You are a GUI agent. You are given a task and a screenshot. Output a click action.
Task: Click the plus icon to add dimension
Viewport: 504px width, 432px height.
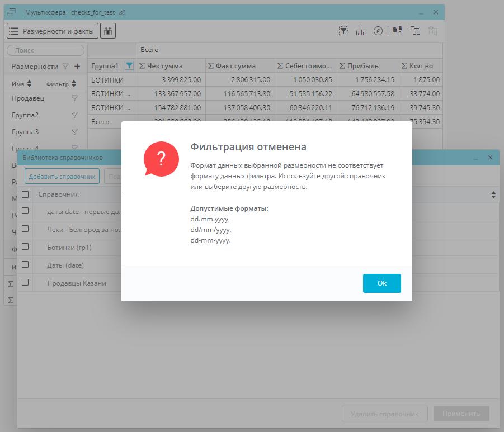click(x=77, y=67)
